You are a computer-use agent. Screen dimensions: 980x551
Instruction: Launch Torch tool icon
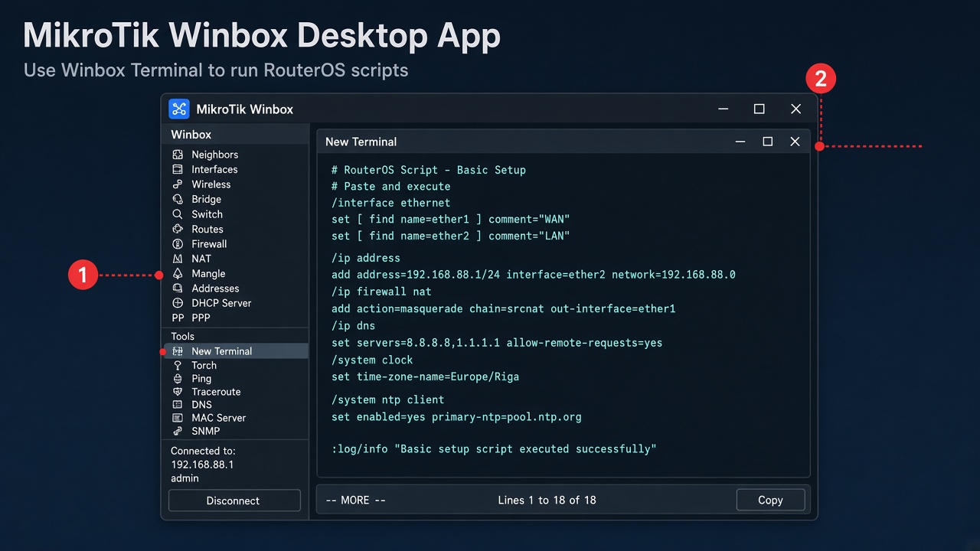(x=178, y=366)
